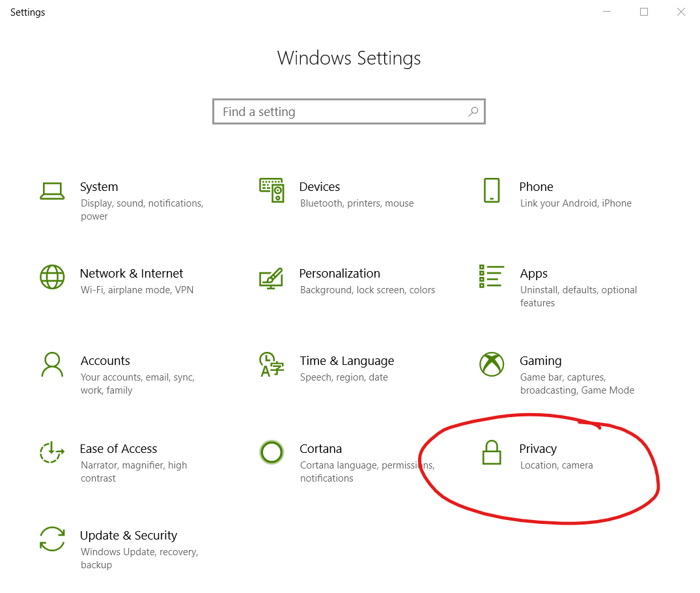
Task: Click 'Bluetooth, printers, mouse' description
Action: 357,203
